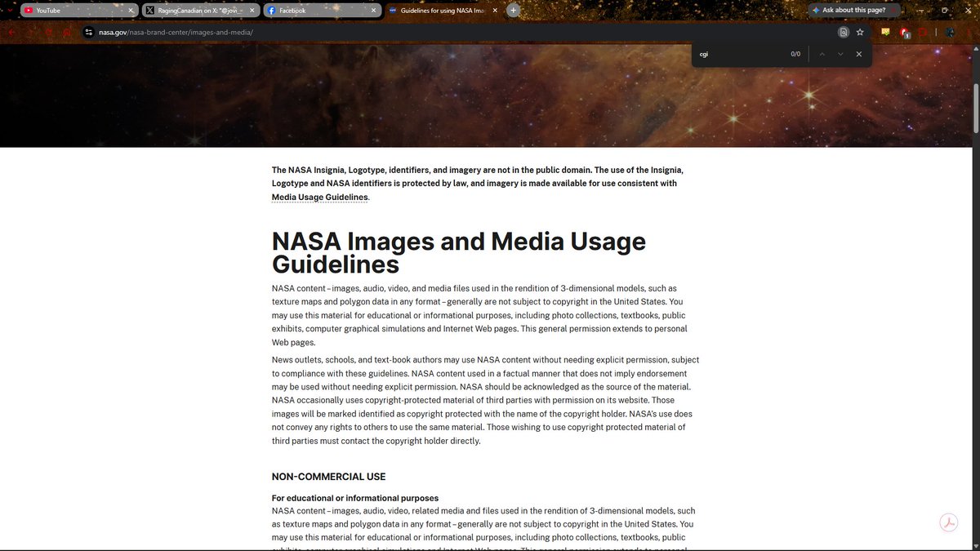This screenshot has width=980, height=551.
Task: Switch to the YouTube tab
Action: (78, 11)
